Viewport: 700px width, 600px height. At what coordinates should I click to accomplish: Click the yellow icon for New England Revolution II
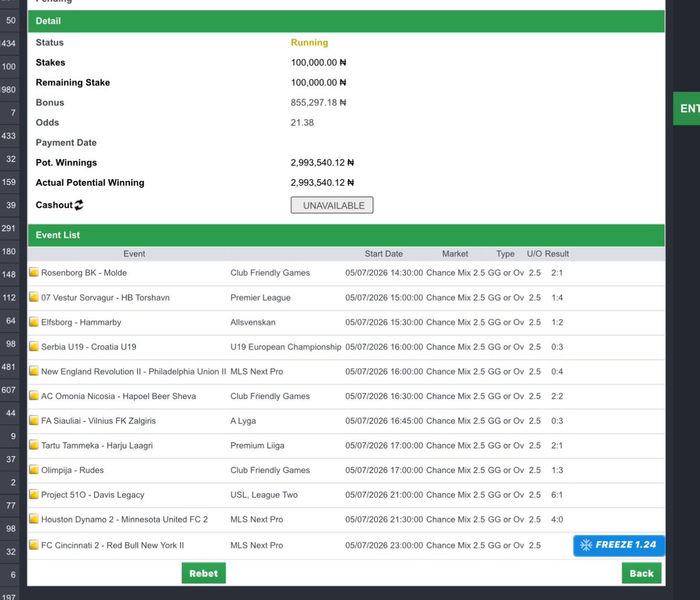point(34,371)
